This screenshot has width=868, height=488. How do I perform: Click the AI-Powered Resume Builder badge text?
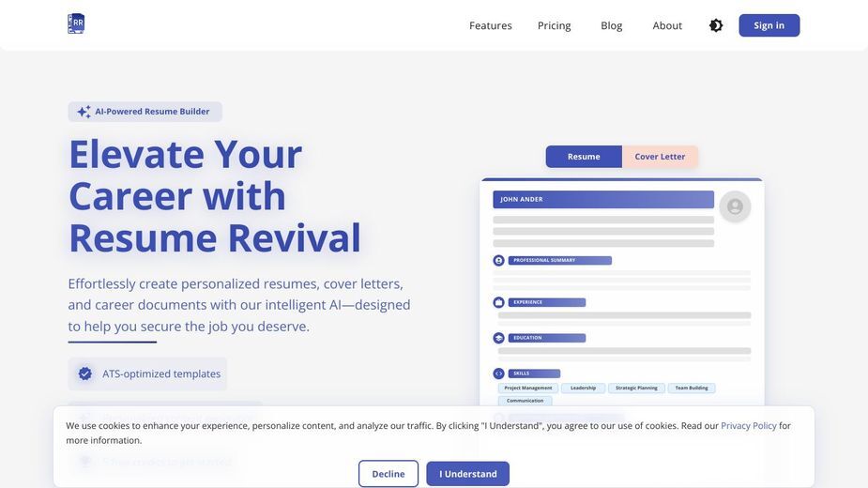pos(152,112)
